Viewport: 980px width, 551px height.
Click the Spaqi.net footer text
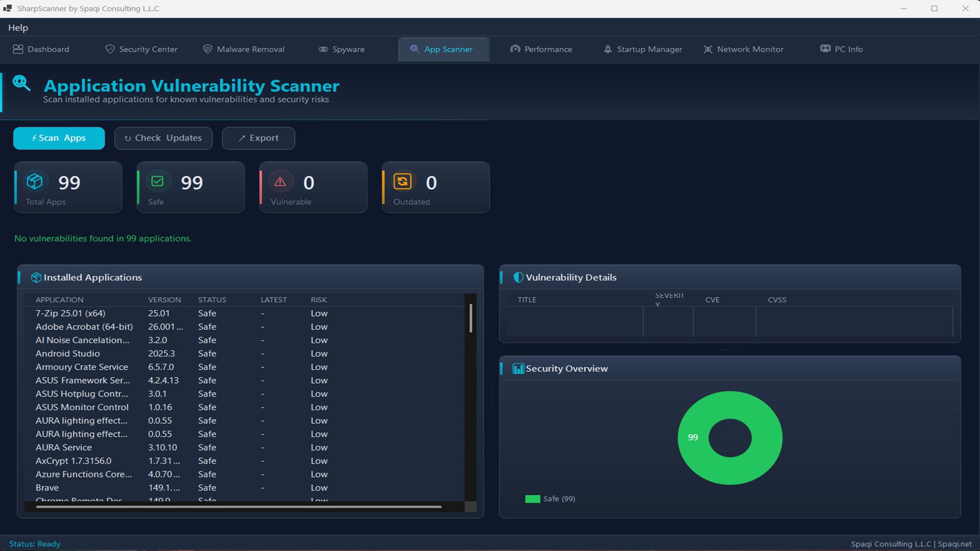[x=954, y=544]
